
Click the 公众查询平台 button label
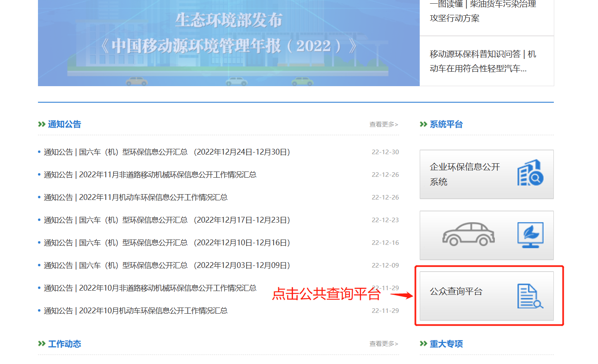point(456,291)
